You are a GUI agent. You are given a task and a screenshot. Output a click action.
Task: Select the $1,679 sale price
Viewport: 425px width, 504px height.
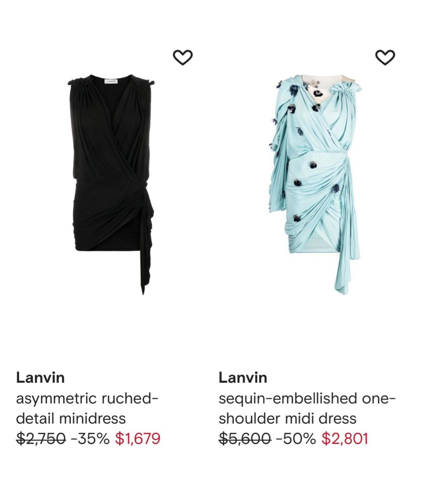tap(138, 438)
